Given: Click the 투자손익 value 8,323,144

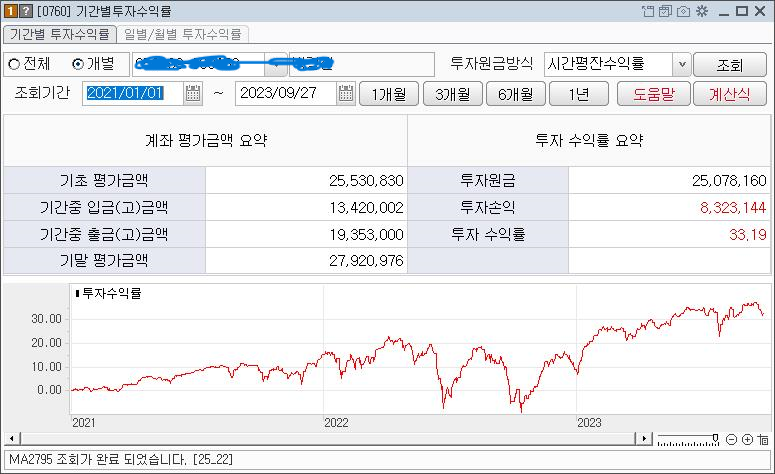Looking at the screenshot, I should coord(733,208).
